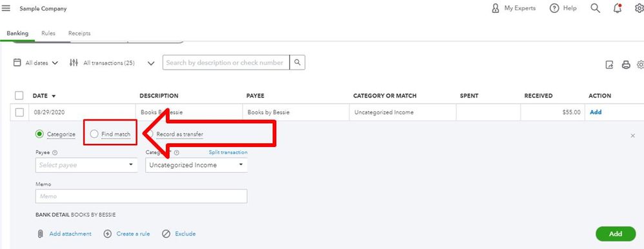Click the green Add button
644x249 pixels.
point(615,234)
